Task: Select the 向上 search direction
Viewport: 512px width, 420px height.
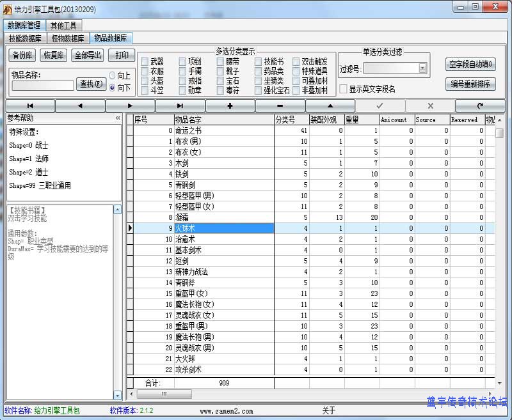Action: pos(113,76)
